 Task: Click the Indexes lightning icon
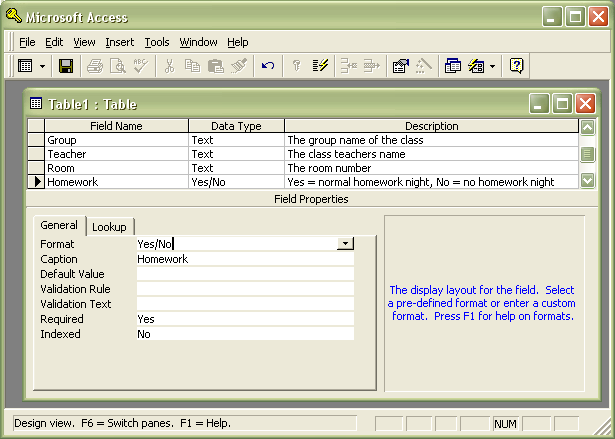pos(320,66)
